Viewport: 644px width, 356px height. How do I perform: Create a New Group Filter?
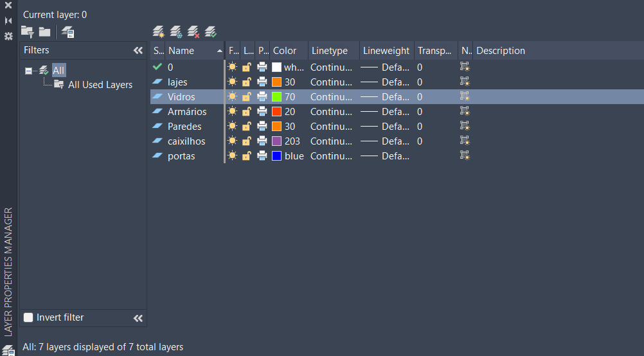coord(44,31)
